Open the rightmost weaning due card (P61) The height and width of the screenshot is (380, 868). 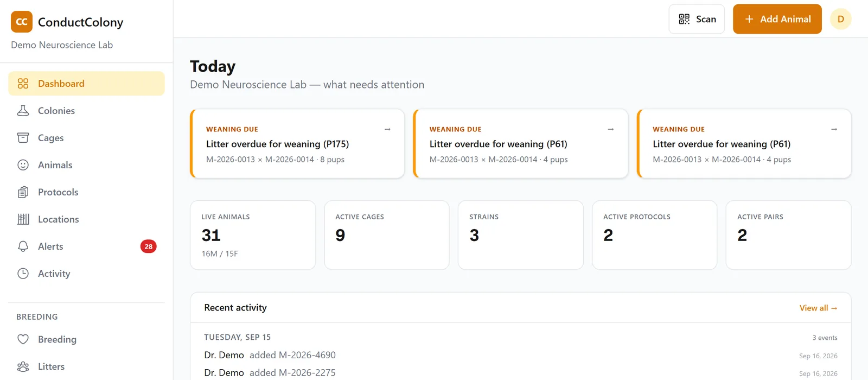coord(744,143)
